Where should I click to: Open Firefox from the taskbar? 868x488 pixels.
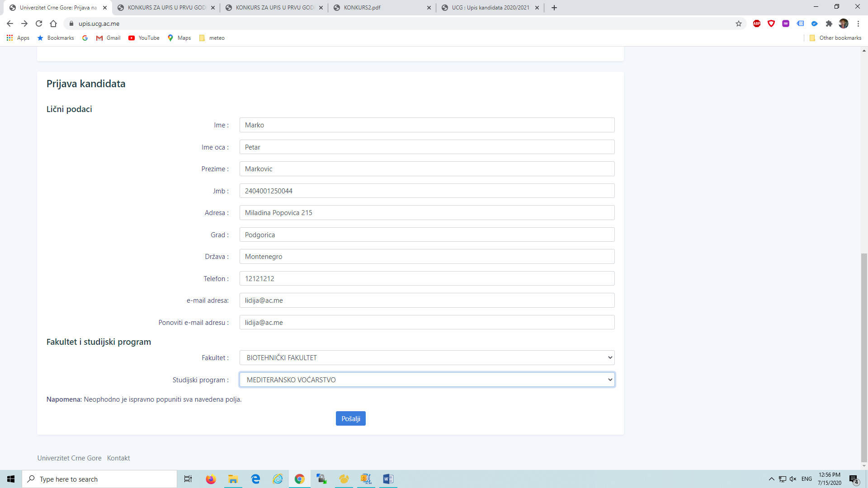[x=211, y=479]
